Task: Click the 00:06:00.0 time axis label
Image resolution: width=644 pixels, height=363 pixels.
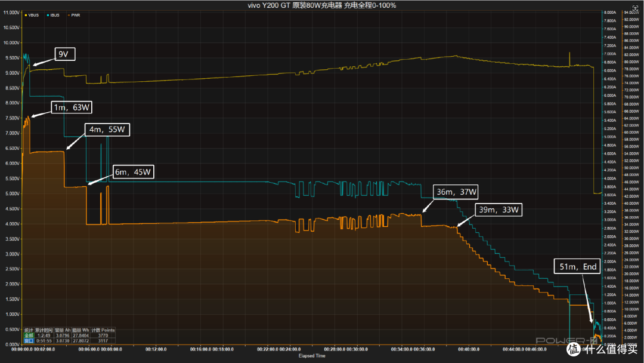Action: click(x=89, y=349)
